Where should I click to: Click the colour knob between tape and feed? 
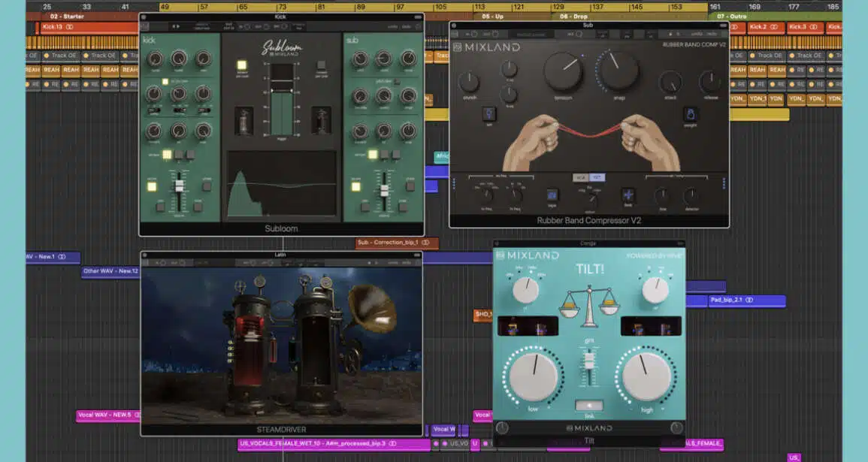tap(591, 198)
